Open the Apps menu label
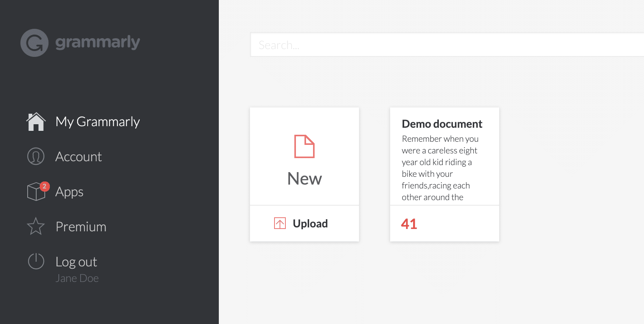Screen dimensions: 644x324 point(69,192)
